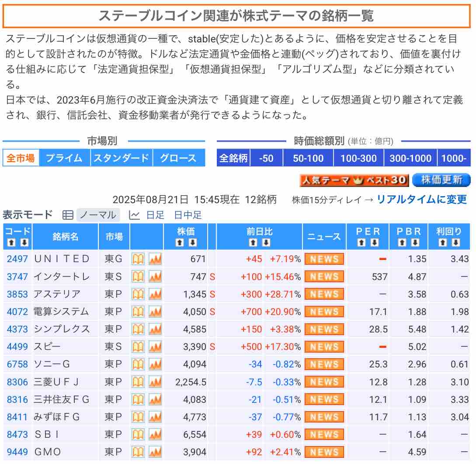Open NEWS for 電算システム row
Viewport: 476px width, 464px height.
[x=324, y=312]
